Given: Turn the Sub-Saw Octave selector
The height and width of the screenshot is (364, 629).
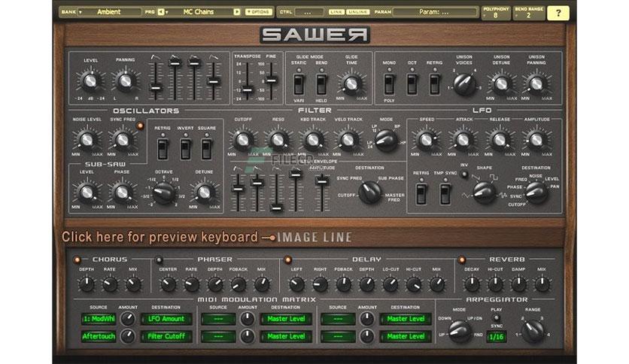Looking at the screenshot, I should pyautogui.click(x=164, y=193).
